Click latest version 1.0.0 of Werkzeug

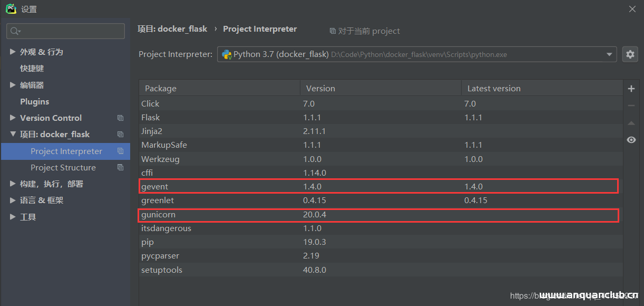click(x=473, y=159)
